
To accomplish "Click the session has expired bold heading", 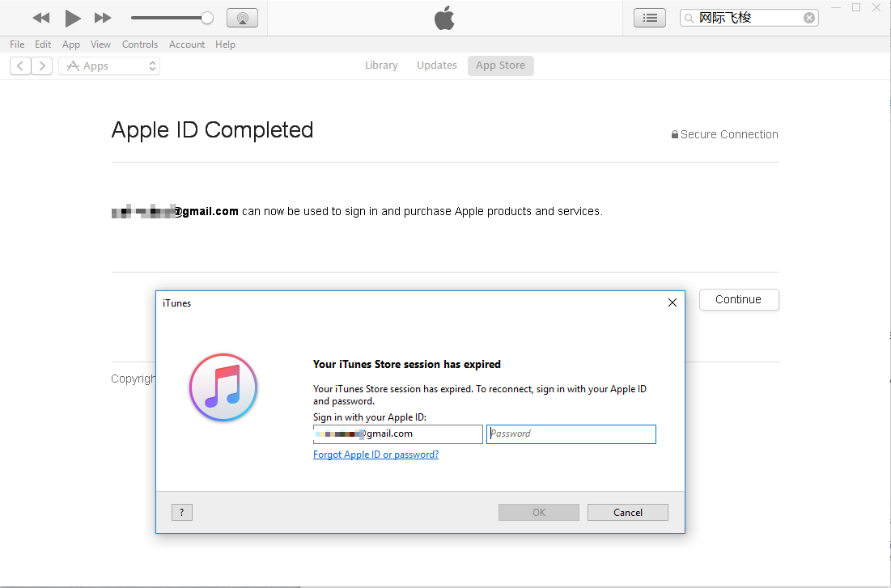I will [407, 364].
